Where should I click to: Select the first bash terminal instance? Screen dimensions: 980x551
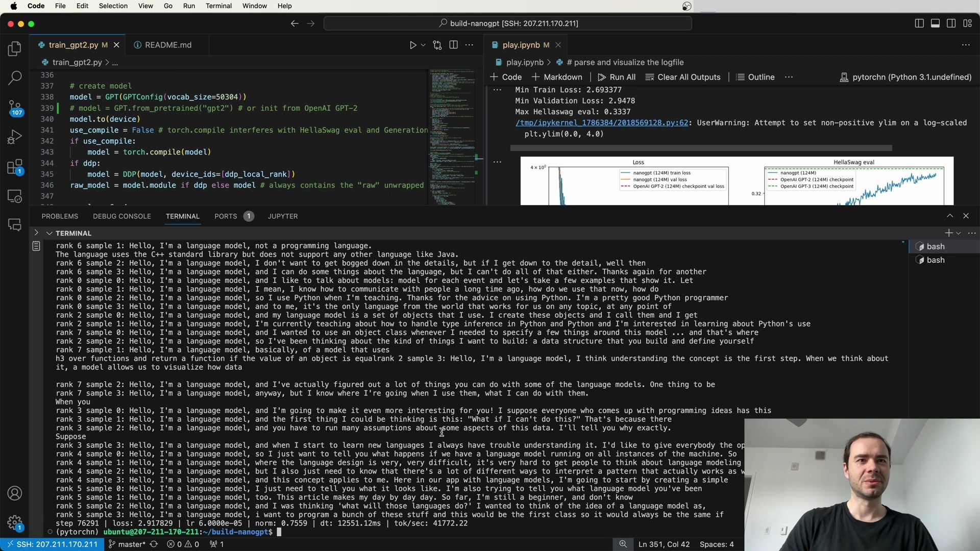[944, 246]
